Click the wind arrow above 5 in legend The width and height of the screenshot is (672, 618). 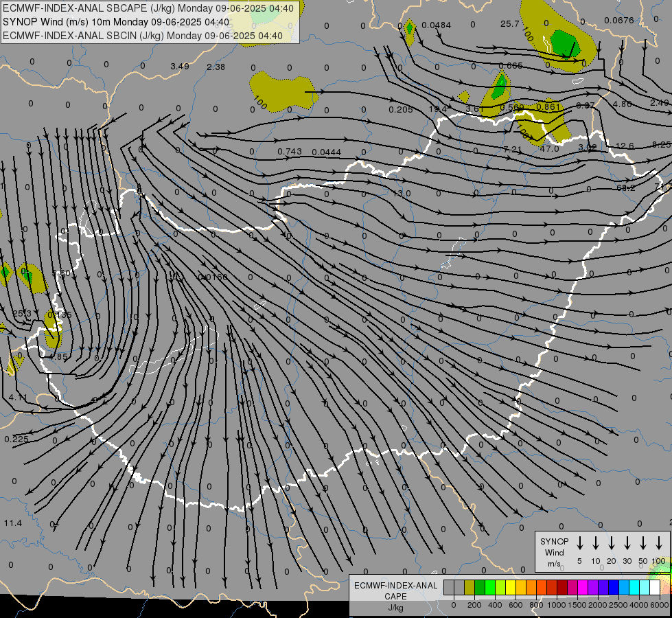point(580,543)
